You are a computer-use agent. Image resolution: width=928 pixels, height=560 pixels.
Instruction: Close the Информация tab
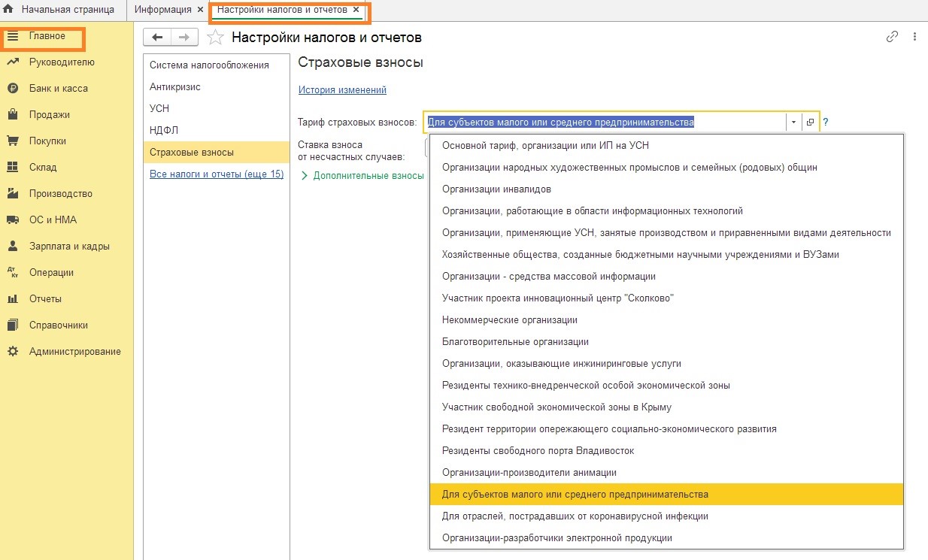(200, 10)
